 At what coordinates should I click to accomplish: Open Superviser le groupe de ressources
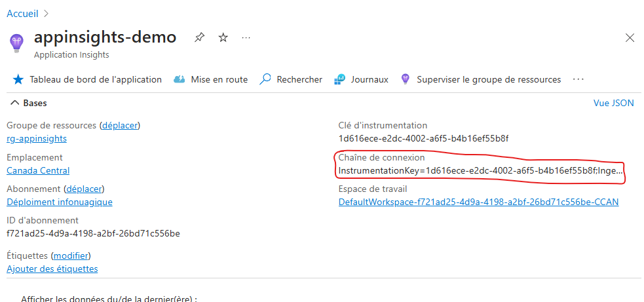(489, 79)
